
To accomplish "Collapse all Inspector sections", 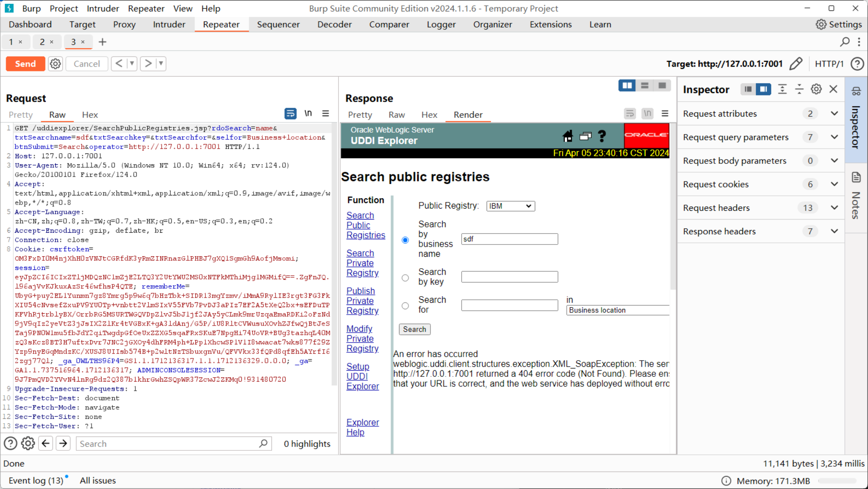I will pos(799,89).
